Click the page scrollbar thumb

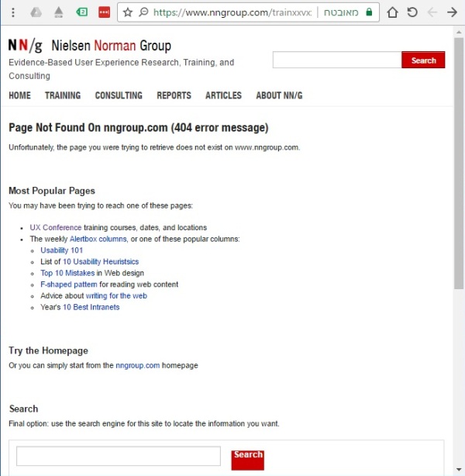coord(459,164)
